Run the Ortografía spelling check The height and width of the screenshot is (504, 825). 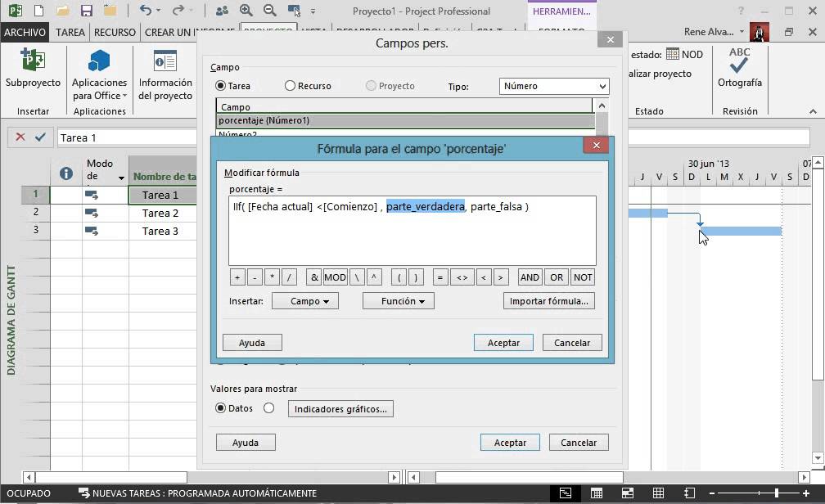(x=739, y=67)
